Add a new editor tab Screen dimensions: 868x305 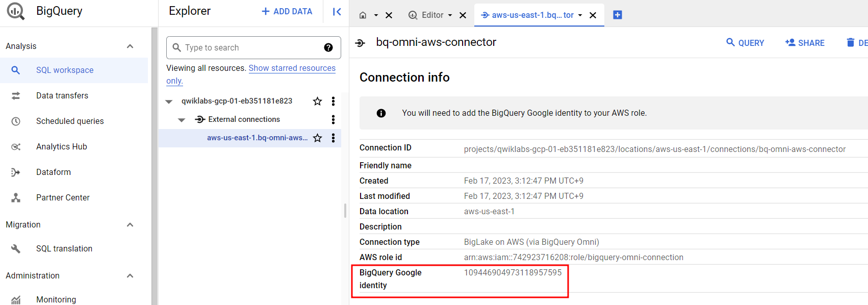pos(617,15)
